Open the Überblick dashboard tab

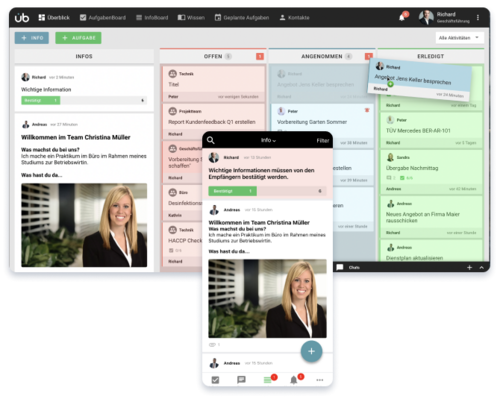54,17
